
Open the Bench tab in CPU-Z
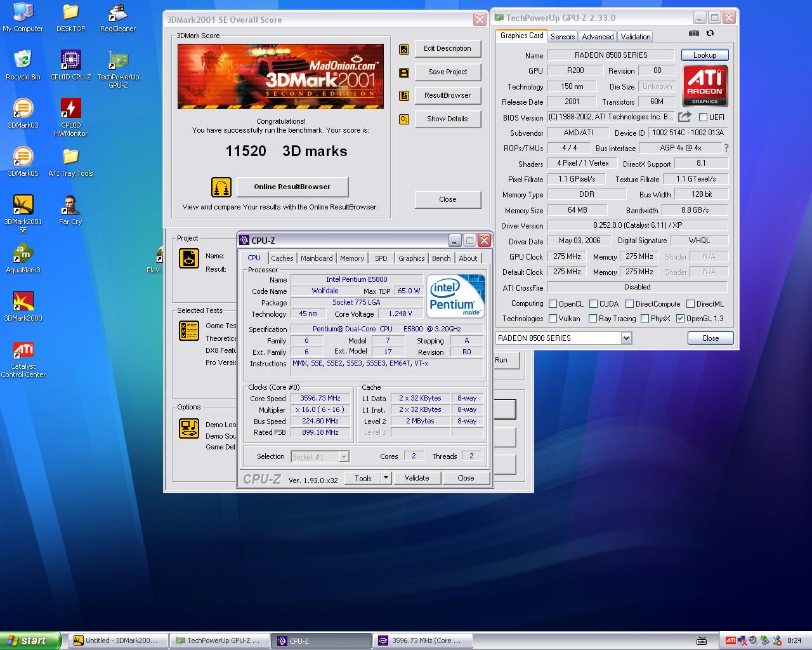(442, 258)
